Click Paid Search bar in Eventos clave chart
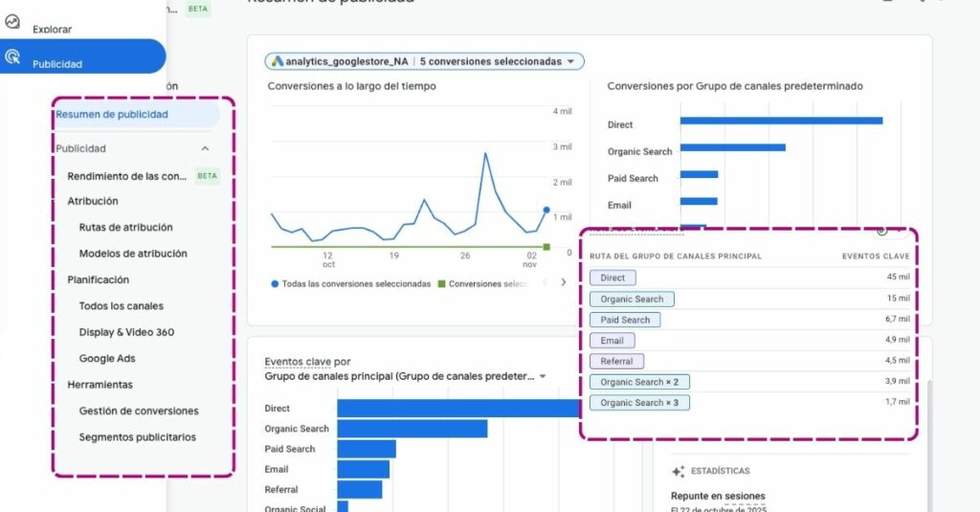The width and height of the screenshot is (980, 512). [367, 449]
